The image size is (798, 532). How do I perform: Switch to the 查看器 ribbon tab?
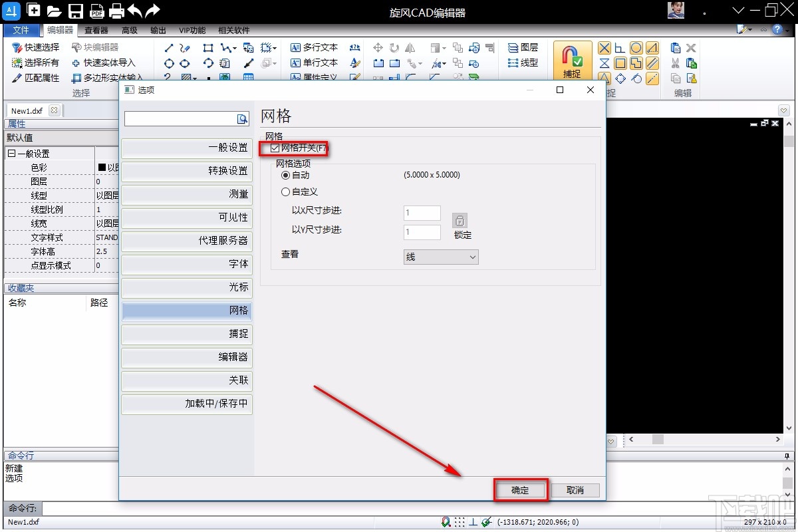pos(96,30)
